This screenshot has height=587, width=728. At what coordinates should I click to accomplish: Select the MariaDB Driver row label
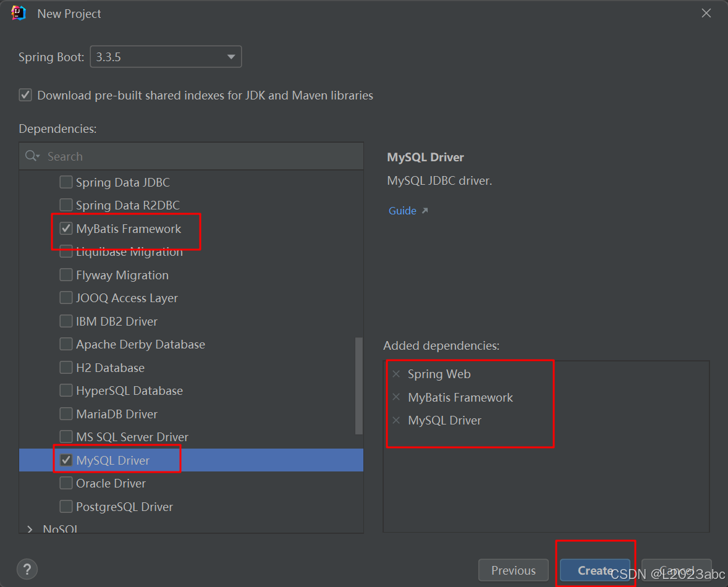pyautogui.click(x=117, y=414)
